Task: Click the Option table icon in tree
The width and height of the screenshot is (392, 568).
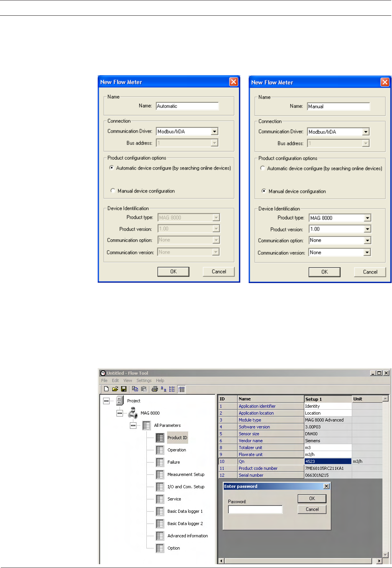Action: (x=160, y=548)
